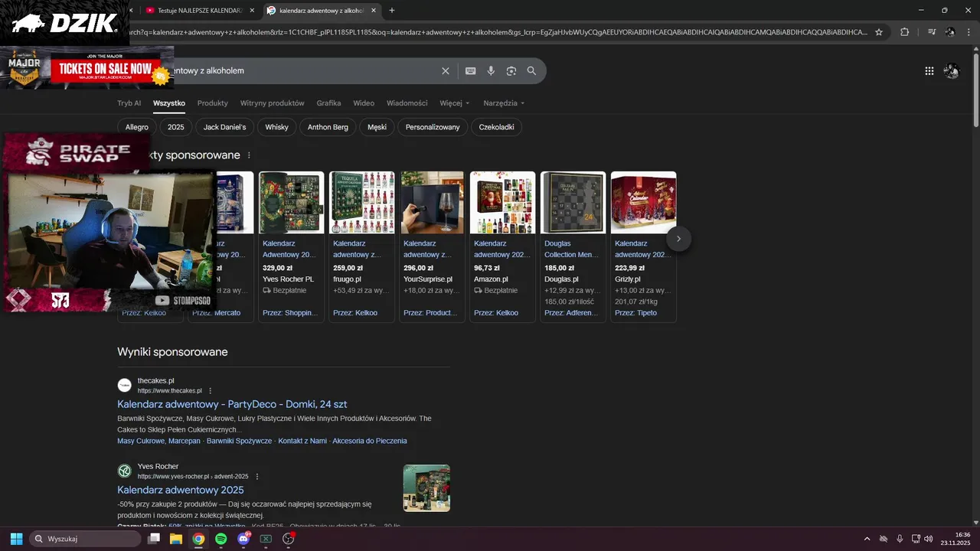Bookmark this page with the star icon
This screenshot has width=980, height=551.
point(879,32)
